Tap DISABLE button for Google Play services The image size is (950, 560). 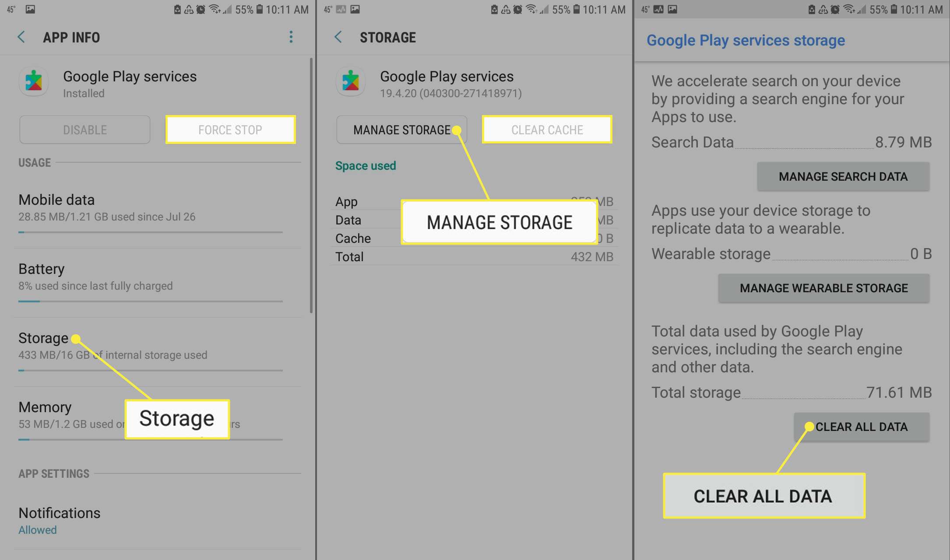coord(85,129)
